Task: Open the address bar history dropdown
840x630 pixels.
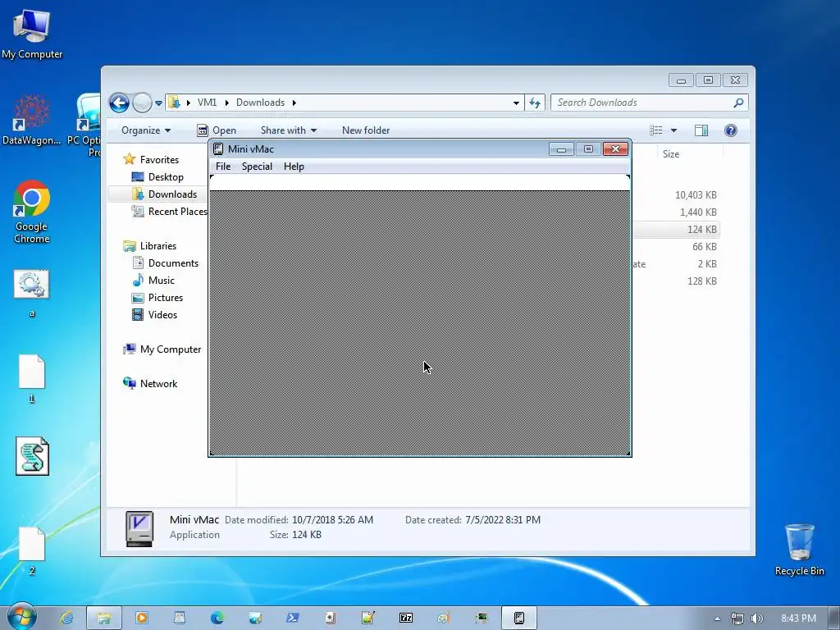Action: (x=516, y=103)
